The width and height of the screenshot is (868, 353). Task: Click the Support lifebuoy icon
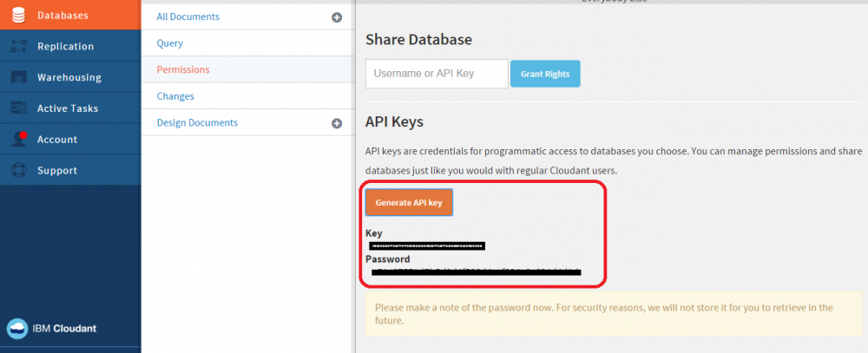point(19,170)
